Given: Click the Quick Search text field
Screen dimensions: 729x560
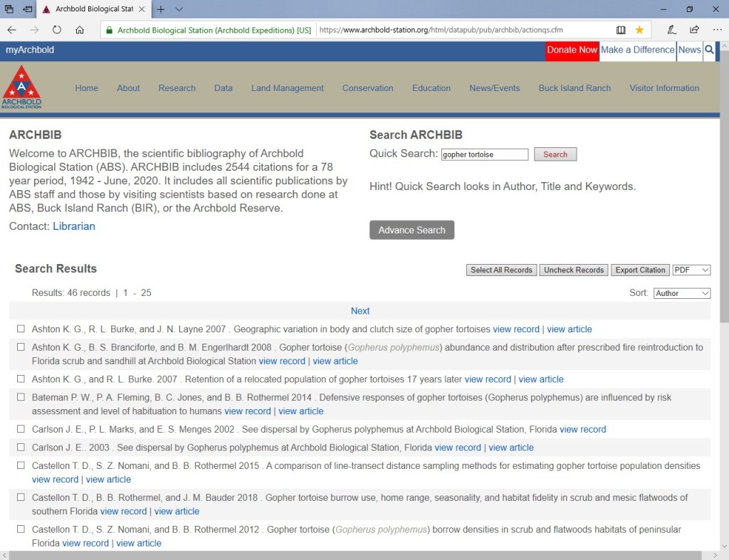Looking at the screenshot, I should tap(484, 154).
